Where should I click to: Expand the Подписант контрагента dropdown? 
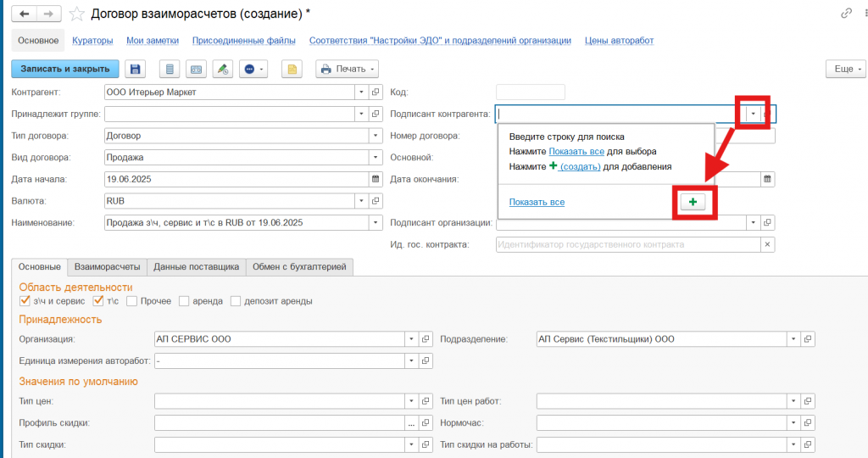(x=753, y=114)
